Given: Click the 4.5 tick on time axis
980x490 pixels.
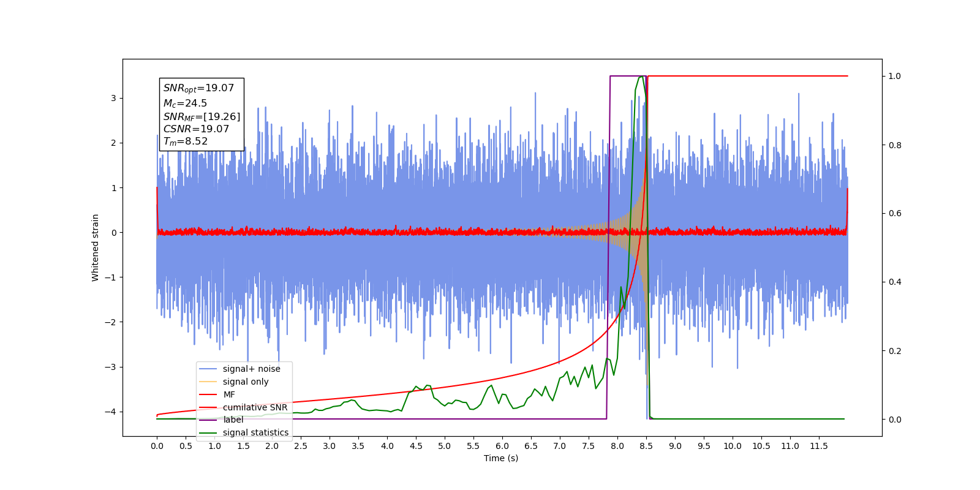Looking at the screenshot, I should click(416, 446).
